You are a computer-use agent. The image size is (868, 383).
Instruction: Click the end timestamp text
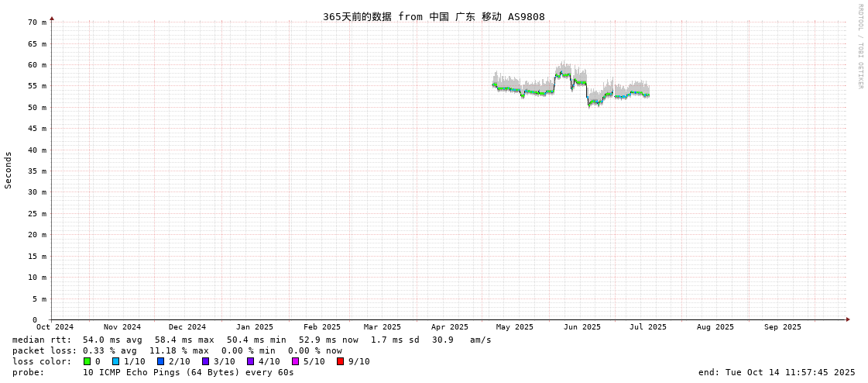777,372
